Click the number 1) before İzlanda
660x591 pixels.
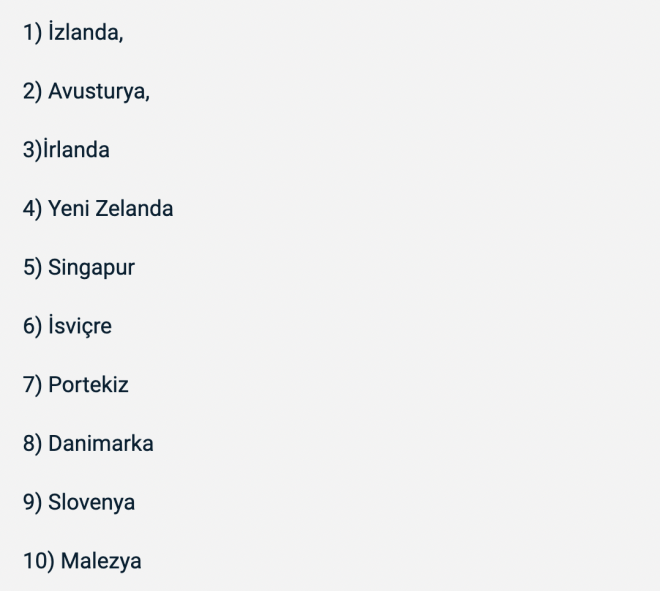33,33
